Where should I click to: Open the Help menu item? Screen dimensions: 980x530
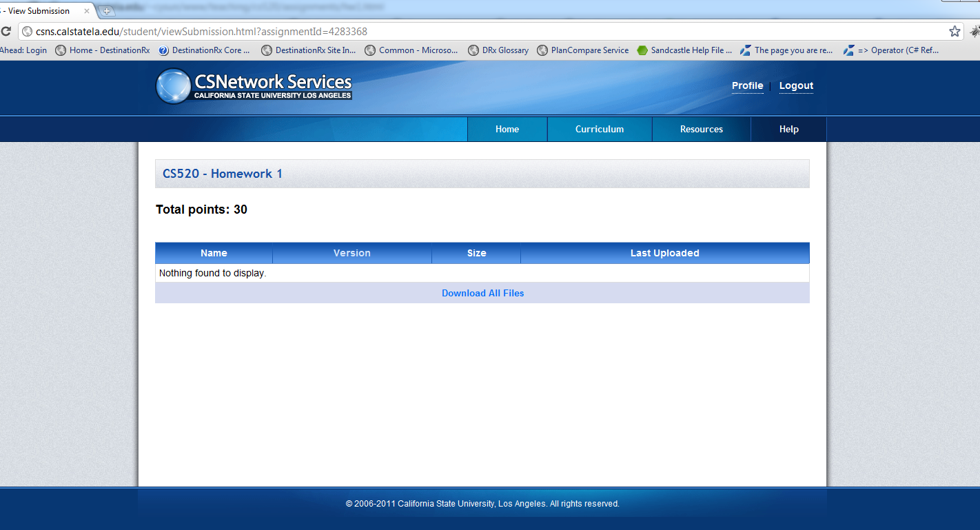(788, 129)
